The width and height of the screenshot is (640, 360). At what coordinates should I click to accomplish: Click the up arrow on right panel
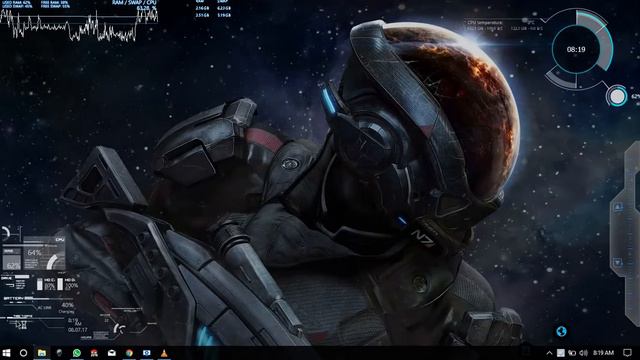tap(618, 207)
